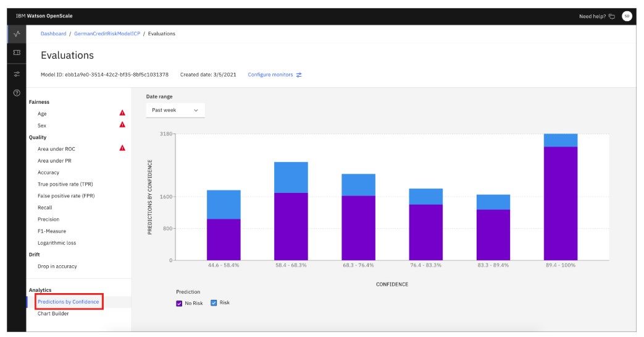
Task: Open the configuration sliders sidebar icon
Action: click(17, 74)
